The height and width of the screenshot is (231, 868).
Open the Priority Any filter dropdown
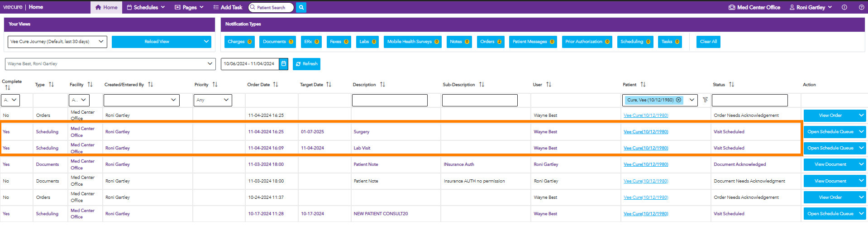pyautogui.click(x=213, y=100)
